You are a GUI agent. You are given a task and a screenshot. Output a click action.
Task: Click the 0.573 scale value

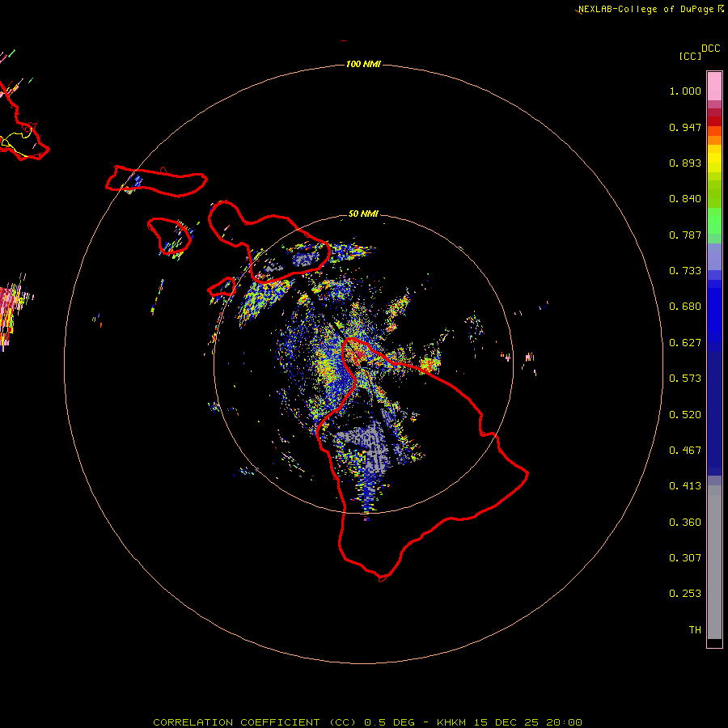click(x=685, y=379)
